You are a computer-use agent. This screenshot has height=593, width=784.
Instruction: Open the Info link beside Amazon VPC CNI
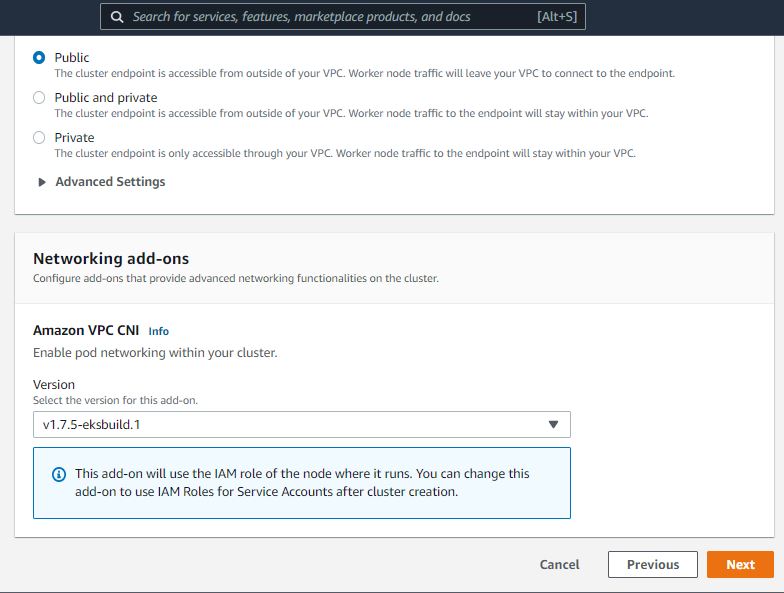[x=158, y=331]
